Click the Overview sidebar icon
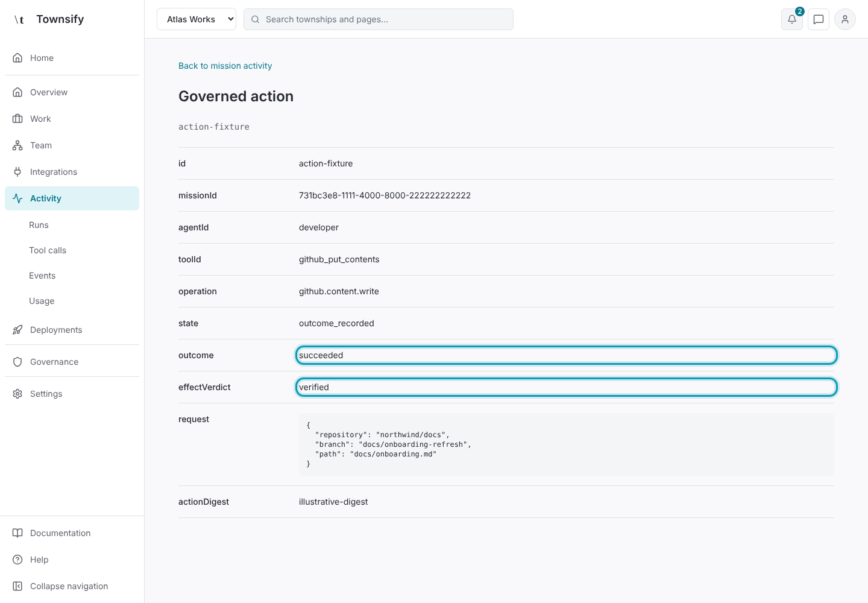The image size is (868, 603). click(x=17, y=92)
